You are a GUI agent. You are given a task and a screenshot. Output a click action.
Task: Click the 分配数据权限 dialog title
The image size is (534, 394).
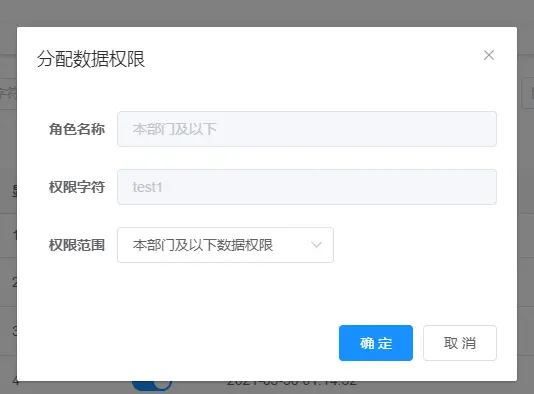tap(91, 59)
